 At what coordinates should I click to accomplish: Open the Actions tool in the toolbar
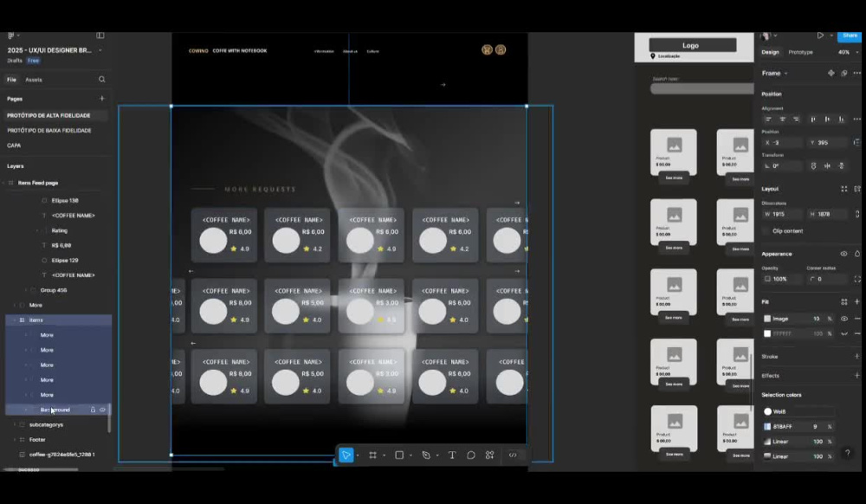pyautogui.click(x=490, y=456)
